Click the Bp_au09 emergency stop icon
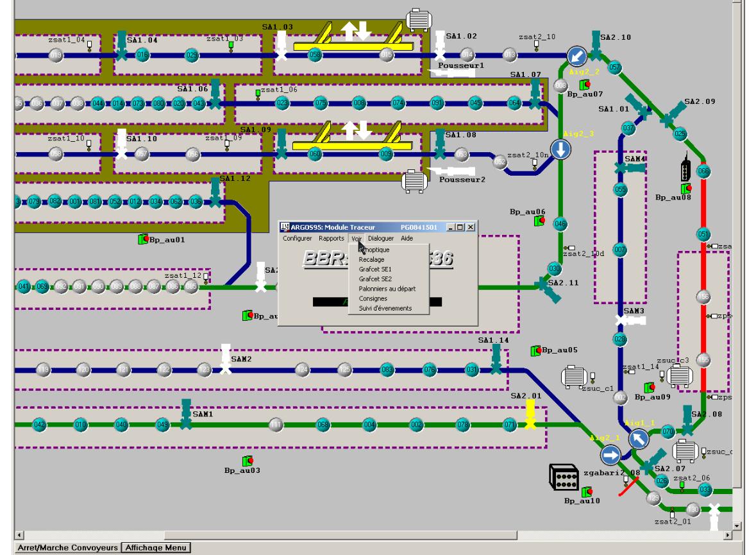Viewport: 756px width, 555px height. point(650,387)
